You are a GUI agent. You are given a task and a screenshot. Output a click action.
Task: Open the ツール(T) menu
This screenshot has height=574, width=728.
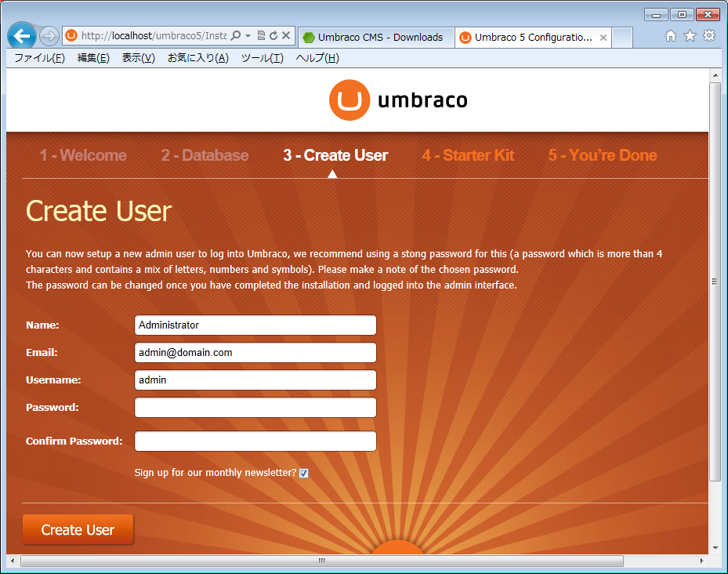pyautogui.click(x=262, y=58)
